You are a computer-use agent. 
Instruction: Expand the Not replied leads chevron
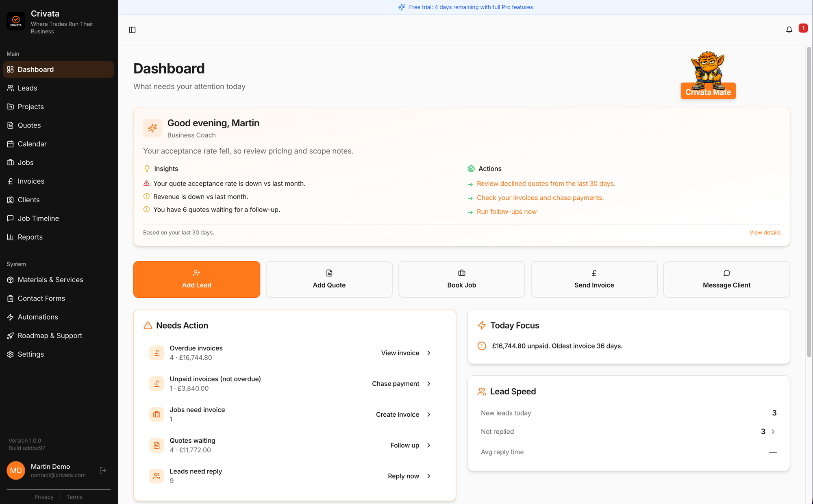tap(773, 431)
